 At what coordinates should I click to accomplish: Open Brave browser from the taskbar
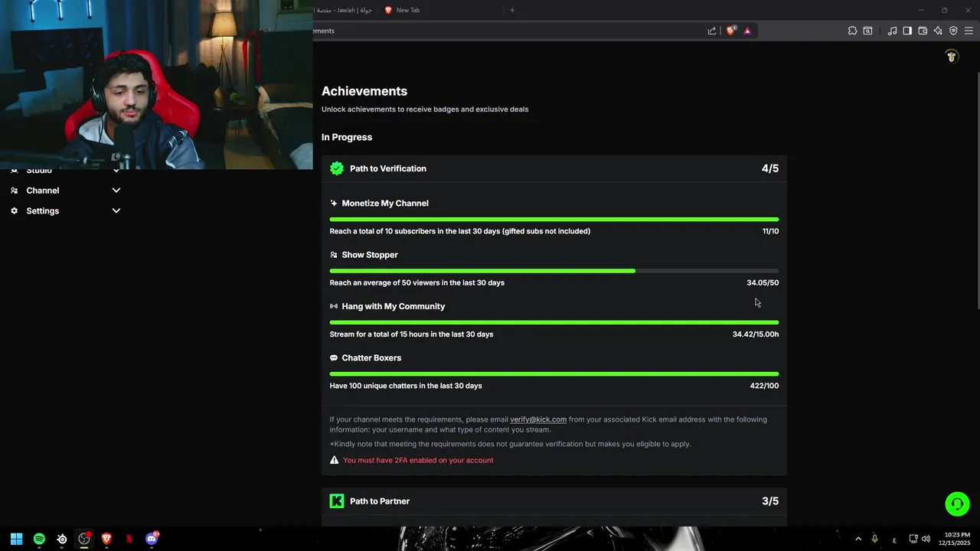(x=106, y=539)
